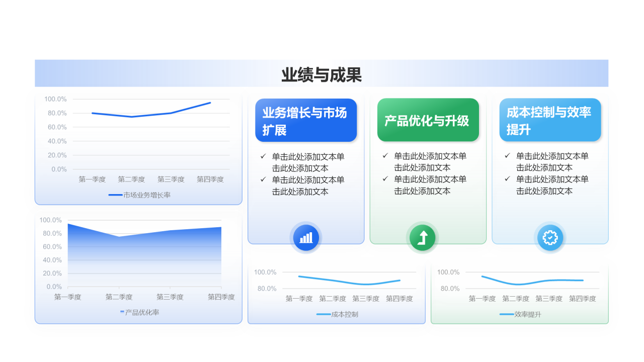Click 第四季度 label in 效率提升 chart
The image size is (644, 362).
[583, 299]
